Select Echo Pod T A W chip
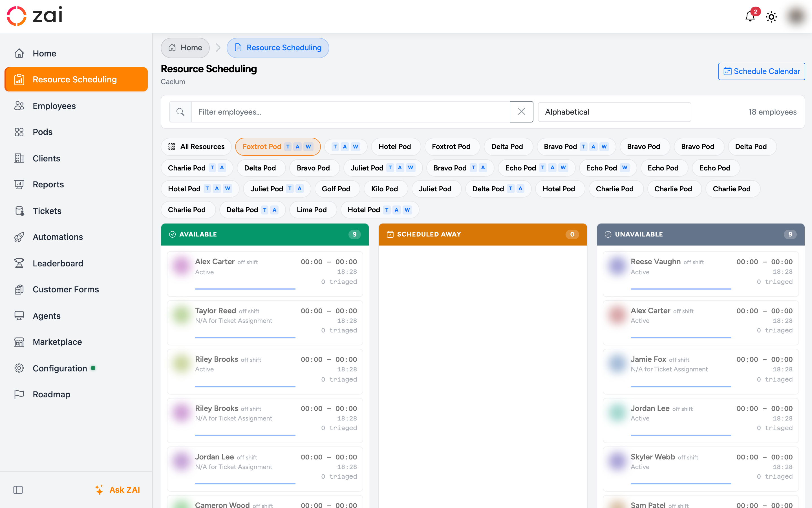 pyautogui.click(x=537, y=168)
